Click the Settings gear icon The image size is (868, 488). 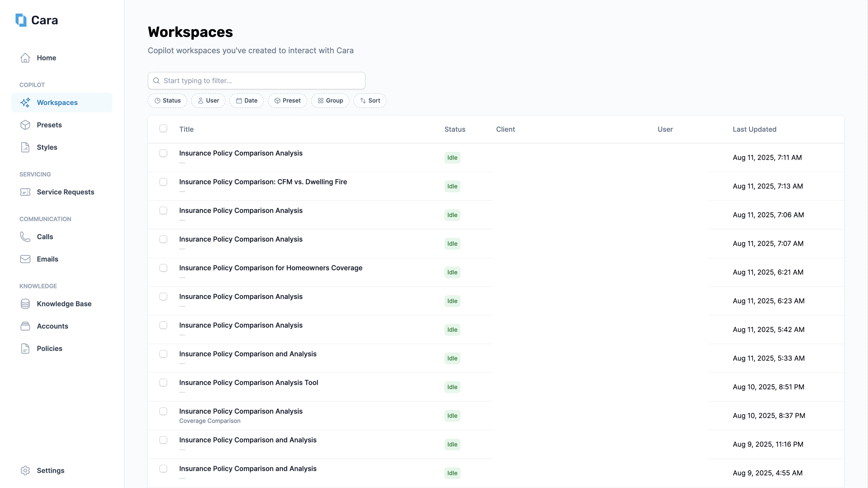click(x=25, y=471)
